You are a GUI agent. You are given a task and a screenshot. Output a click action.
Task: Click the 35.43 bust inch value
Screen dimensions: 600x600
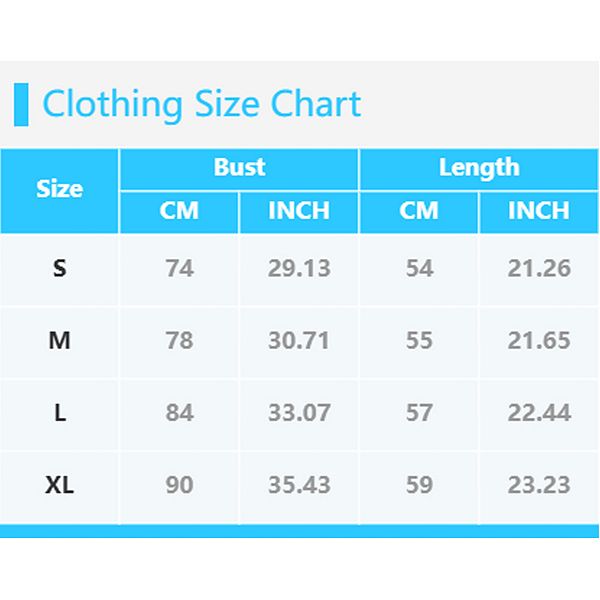pyautogui.click(x=299, y=485)
